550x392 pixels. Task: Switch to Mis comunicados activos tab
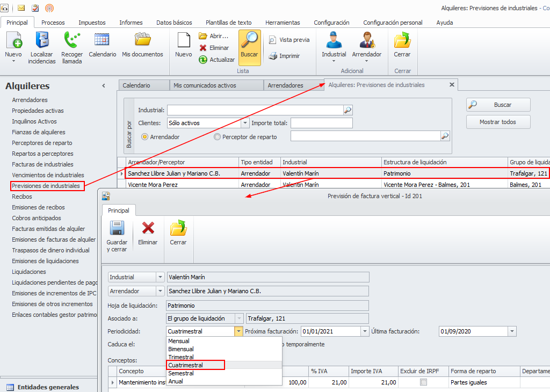216,85
